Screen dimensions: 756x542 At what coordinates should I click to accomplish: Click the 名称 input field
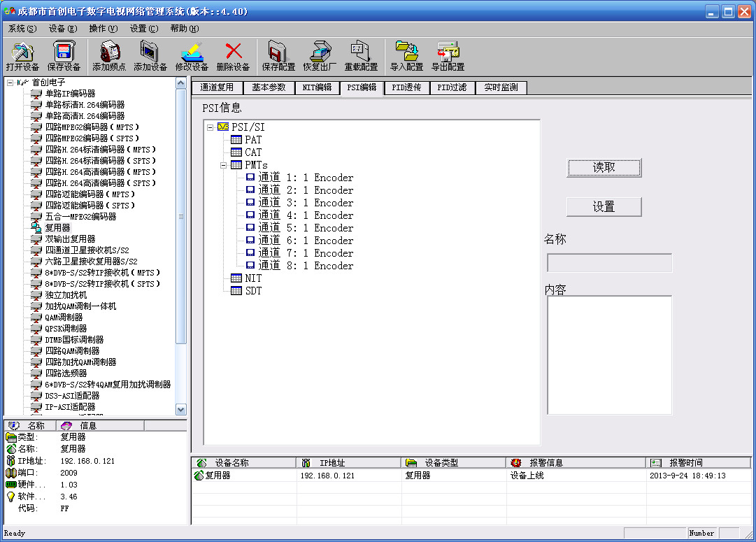(x=609, y=263)
